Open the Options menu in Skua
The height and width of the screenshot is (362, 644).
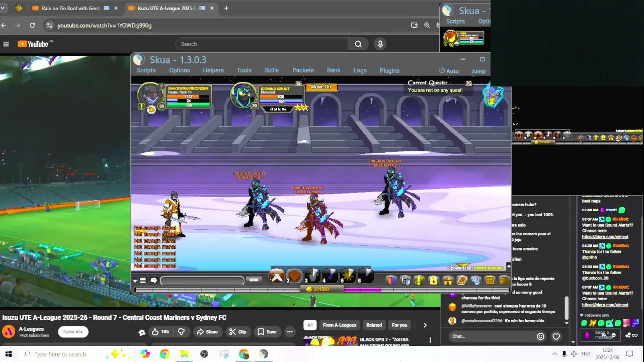(x=180, y=70)
